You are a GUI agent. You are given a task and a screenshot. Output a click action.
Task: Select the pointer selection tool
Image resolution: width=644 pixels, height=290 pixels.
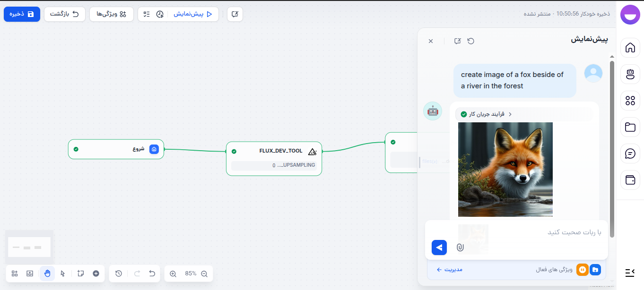pos(63,273)
